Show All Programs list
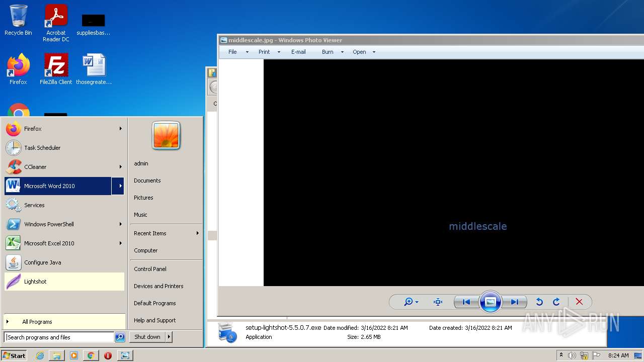This screenshot has height=362, width=644. pyautogui.click(x=64, y=322)
